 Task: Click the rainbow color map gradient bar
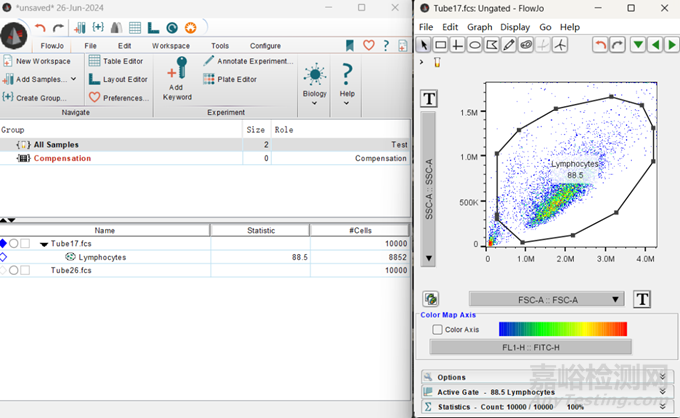tap(562, 329)
